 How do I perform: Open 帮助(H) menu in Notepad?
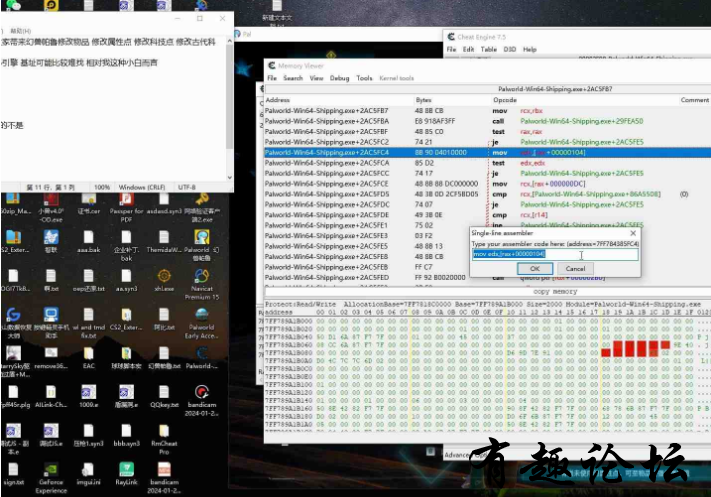tap(20, 31)
